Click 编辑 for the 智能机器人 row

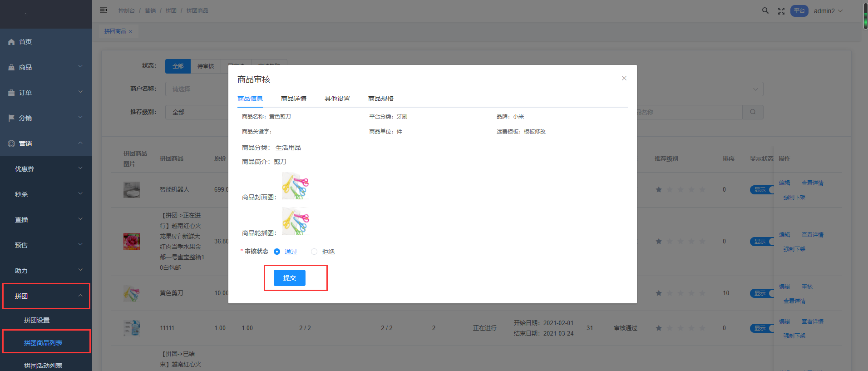784,183
